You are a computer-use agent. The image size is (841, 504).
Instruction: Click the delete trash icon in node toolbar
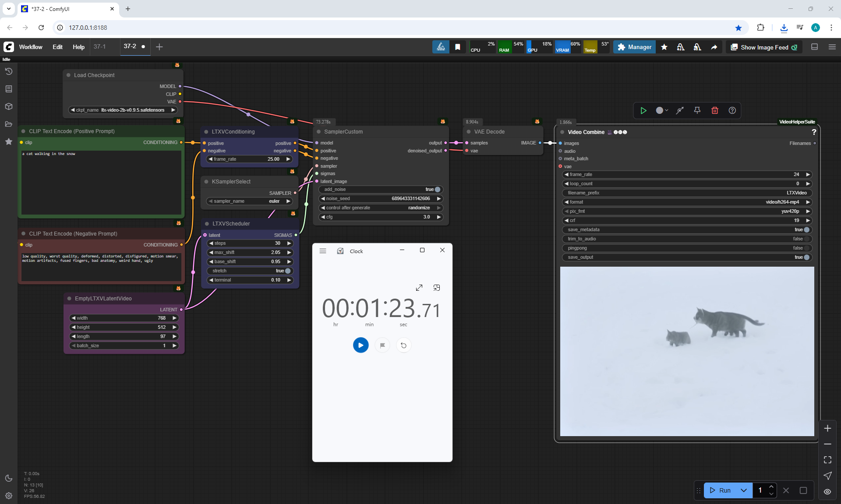pyautogui.click(x=715, y=110)
